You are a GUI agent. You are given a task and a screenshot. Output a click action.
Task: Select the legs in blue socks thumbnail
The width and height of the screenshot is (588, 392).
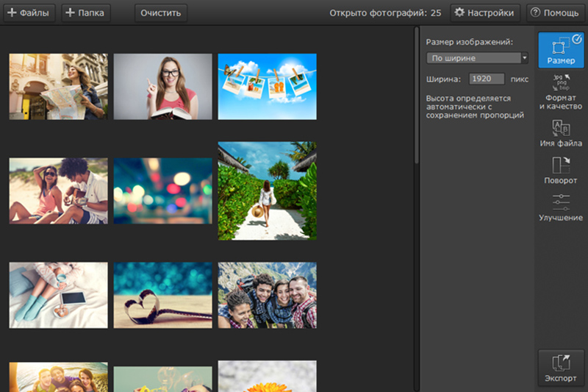[x=58, y=295]
